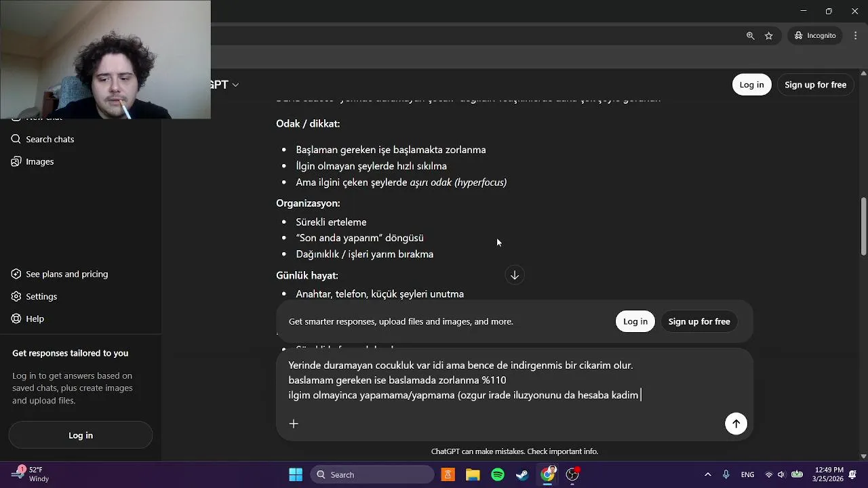Click the page vertical scrollbar thumb
Image resolution: width=868 pixels, height=488 pixels.
pyautogui.click(x=863, y=226)
